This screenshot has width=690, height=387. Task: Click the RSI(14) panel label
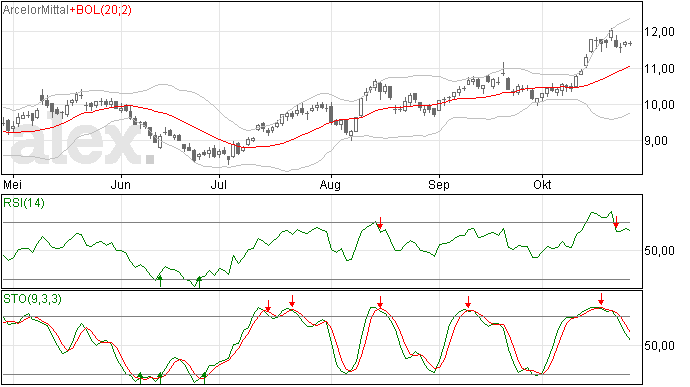(x=24, y=203)
